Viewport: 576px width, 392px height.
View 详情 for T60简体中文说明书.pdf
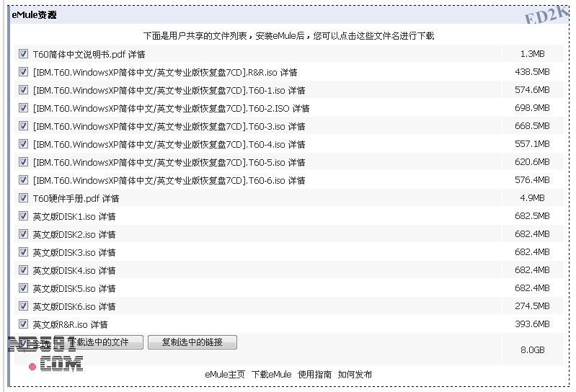tap(137, 54)
